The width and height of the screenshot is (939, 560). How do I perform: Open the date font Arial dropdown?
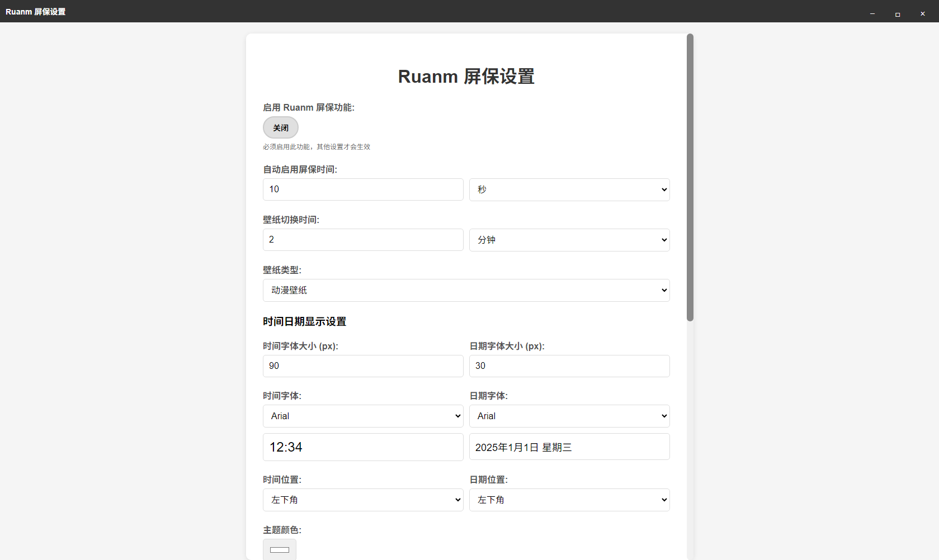coord(569,416)
